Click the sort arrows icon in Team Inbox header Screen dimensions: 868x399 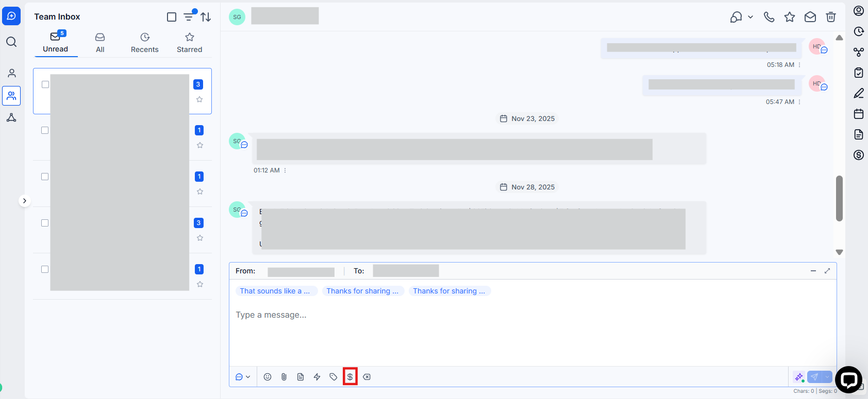[206, 17]
